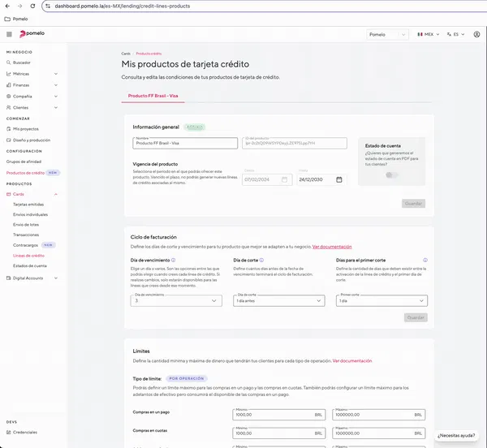Image resolution: width=487 pixels, height=448 pixels.
Task: Click the Mis proyectos icon
Action: (9, 129)
